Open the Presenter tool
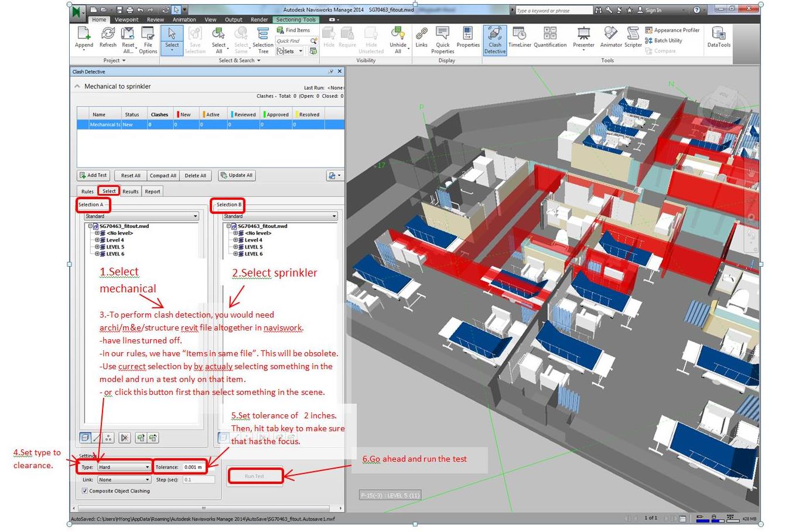Image resolution: width=809 pixels, height=532 pixels. click(x=583, y=38)
